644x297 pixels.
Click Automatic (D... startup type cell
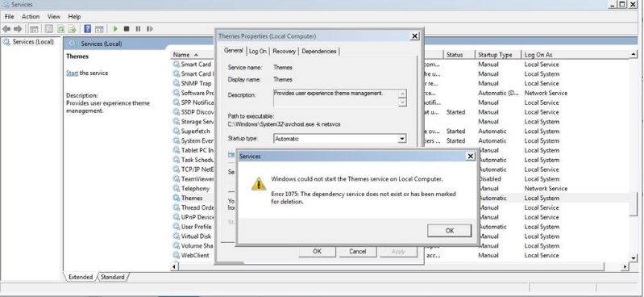click(x=498, y=93)
